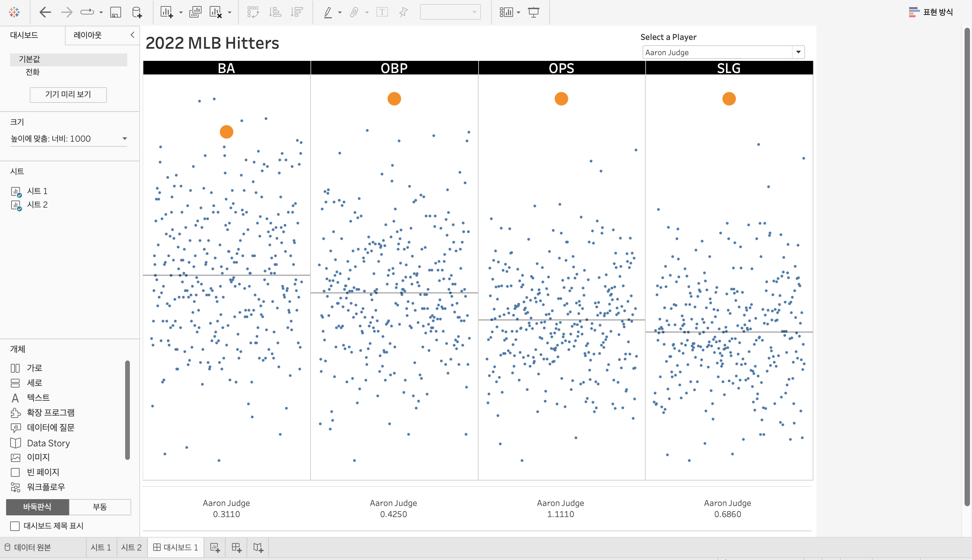Click the orange Aaron Judge mark in SLG
This screenshot has width=972, height=560.
tap(729, 99)
